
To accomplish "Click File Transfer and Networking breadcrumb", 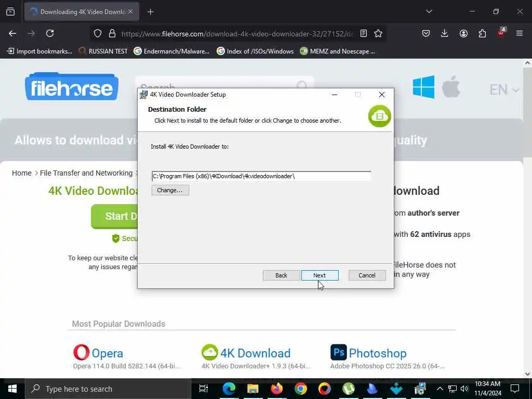I will pyautogui.click(x=86, y=173).
